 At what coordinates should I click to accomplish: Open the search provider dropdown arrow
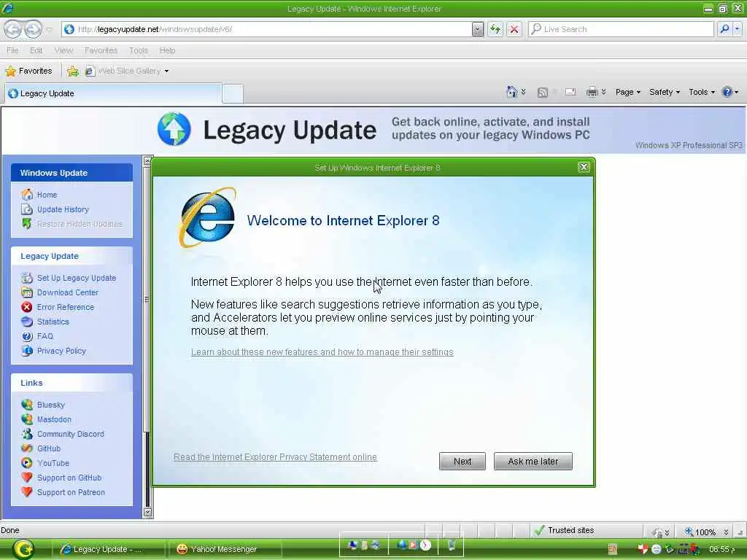[737, 29]
